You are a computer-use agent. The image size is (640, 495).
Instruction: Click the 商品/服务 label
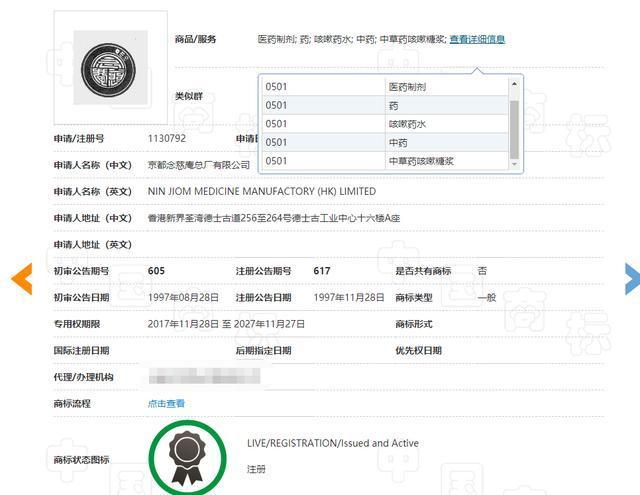coord(196,39)
